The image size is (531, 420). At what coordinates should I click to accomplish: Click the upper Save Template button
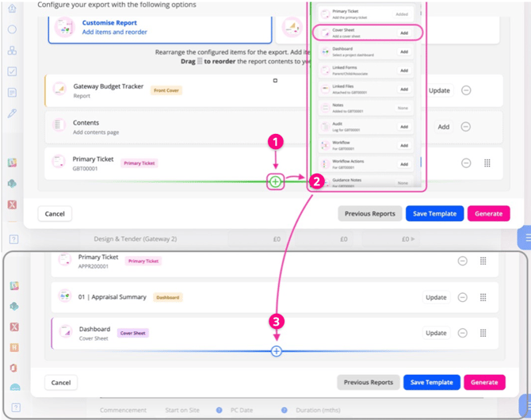point(434,214)
